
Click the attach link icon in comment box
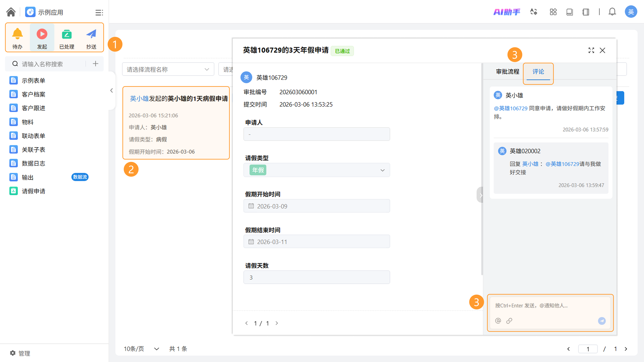point(509,321)
